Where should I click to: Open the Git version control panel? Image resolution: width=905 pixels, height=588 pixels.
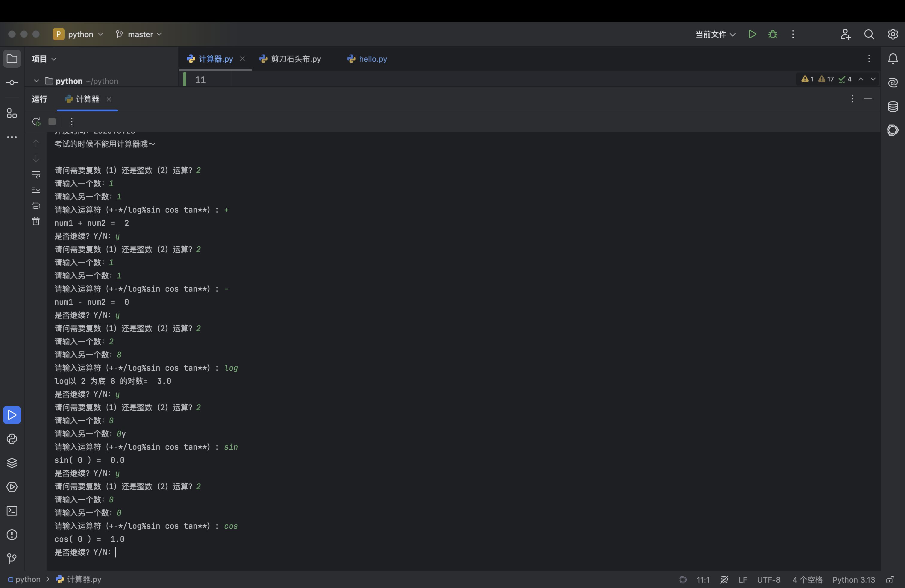pyautogui.click(x=12, y=558)
